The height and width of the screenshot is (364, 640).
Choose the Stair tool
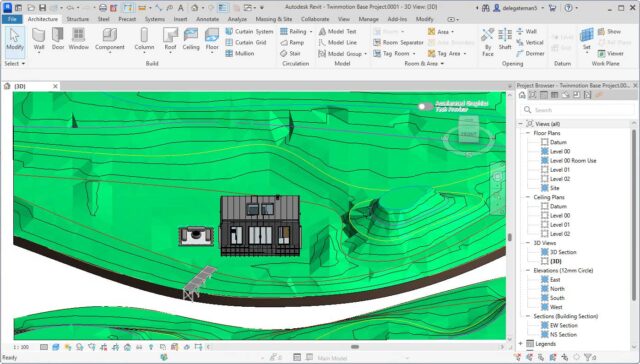coord(290,53)
